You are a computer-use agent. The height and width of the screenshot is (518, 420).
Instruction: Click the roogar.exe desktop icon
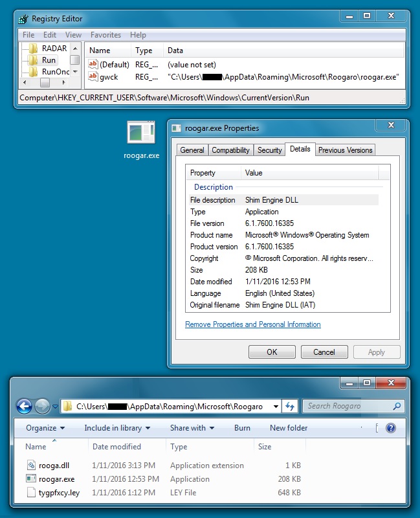pos(141,133)
